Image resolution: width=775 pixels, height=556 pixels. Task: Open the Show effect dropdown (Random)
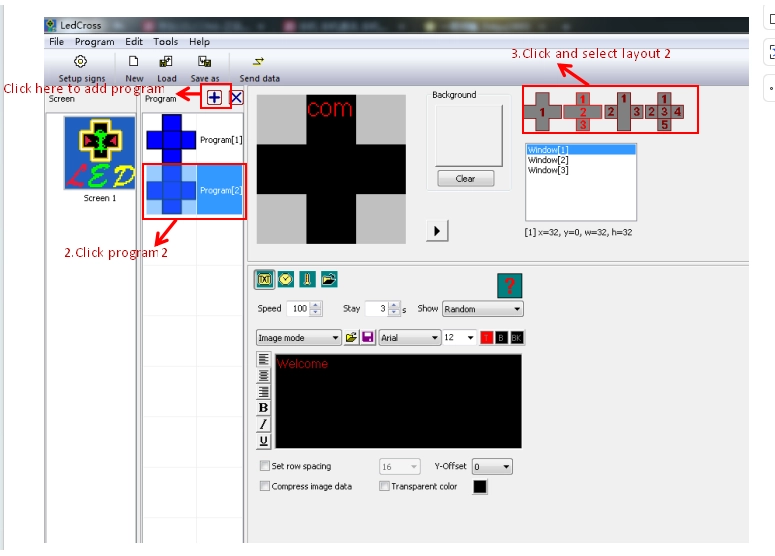(x=482, y=309)
